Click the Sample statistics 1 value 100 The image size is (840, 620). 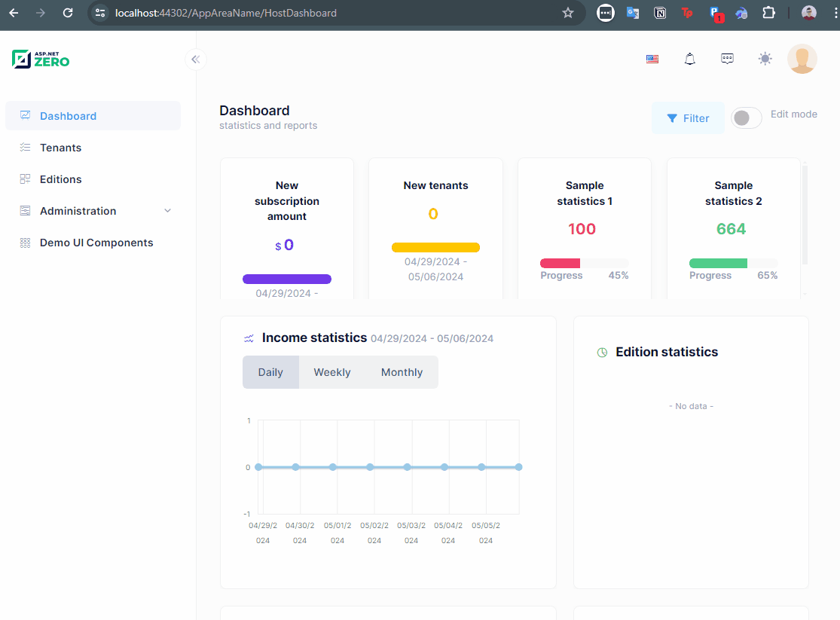coord(582,229)
